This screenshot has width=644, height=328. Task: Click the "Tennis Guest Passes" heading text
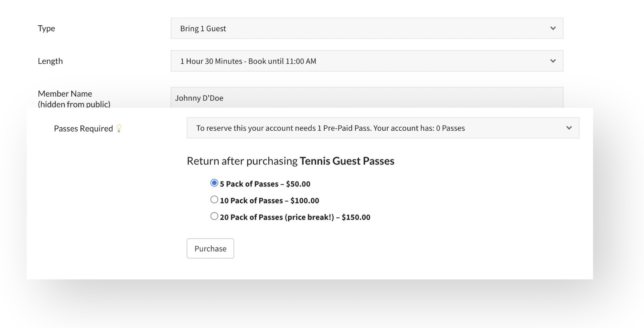coord(347,161)
